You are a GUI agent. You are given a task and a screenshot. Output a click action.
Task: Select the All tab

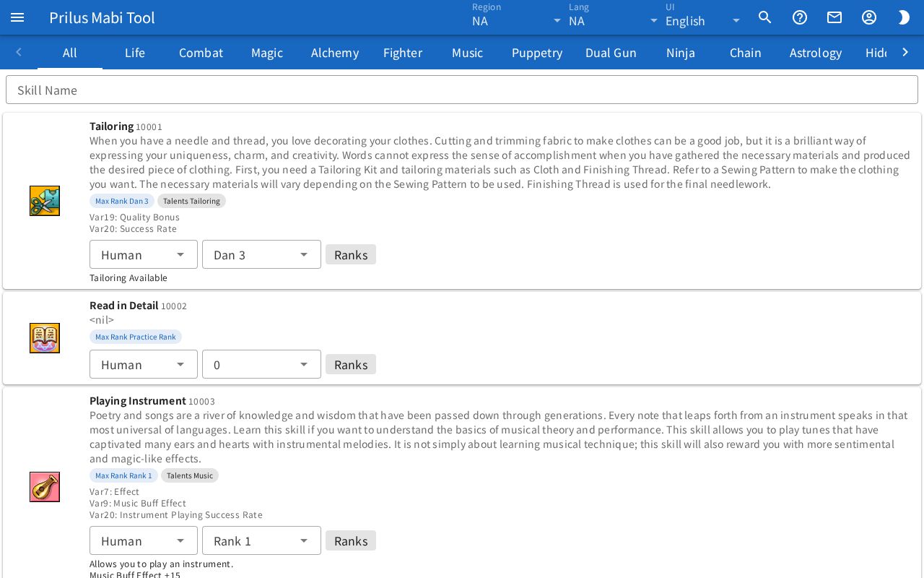point(70,52)
